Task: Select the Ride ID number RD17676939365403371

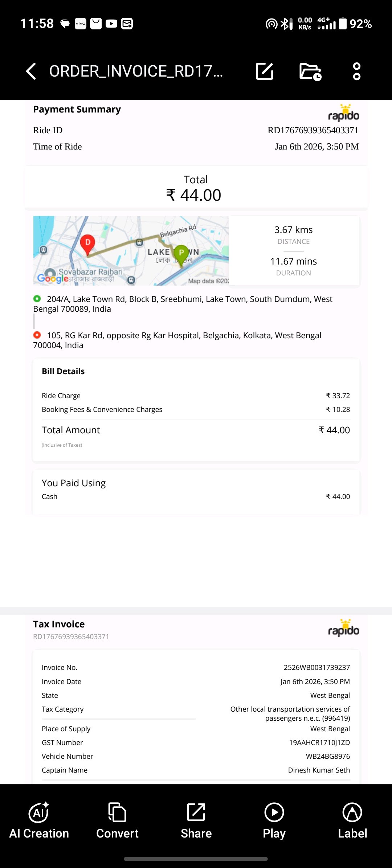Action: pos(313,130)
